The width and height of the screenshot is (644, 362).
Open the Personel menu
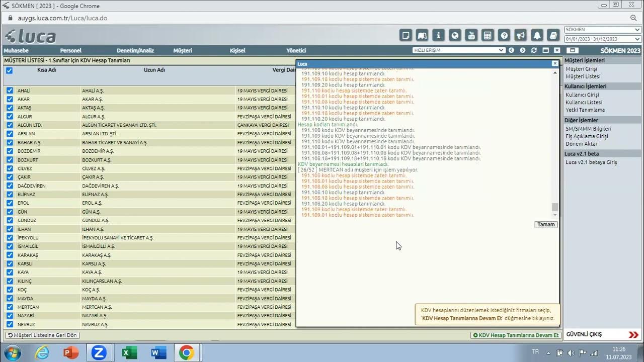pyautogui.click(x=70, y=51)
